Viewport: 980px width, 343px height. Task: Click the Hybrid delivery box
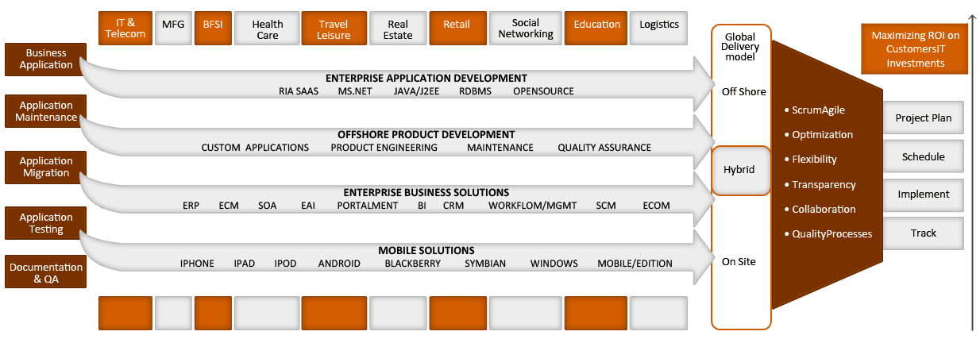click(740, 170)
